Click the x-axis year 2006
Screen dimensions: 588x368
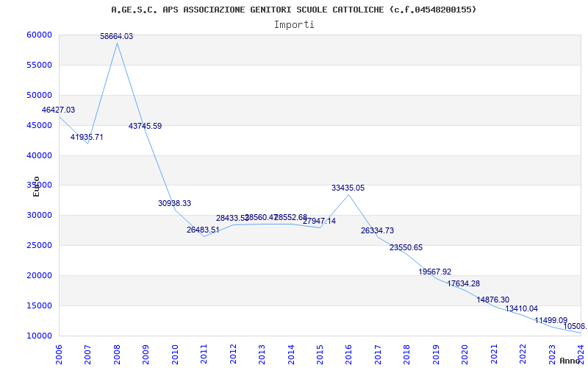[x=59, y=353]
